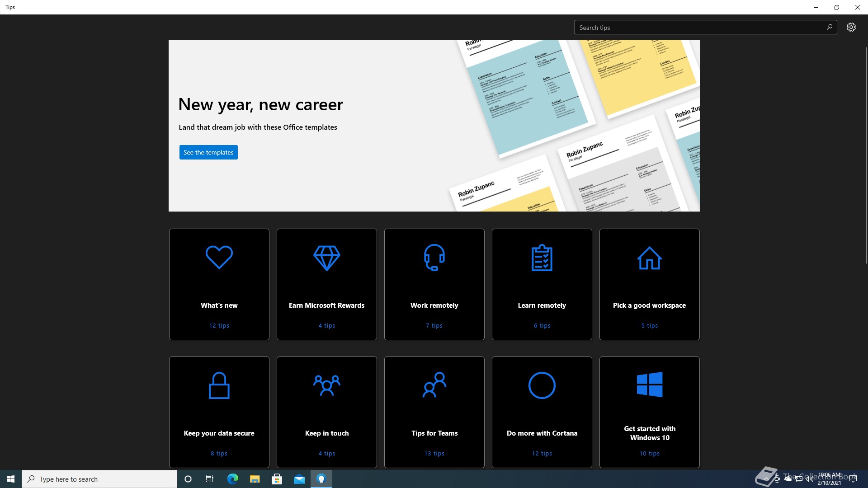The height and width of the screenshot is (488, 868).
Task: Open Microsoft Store from the taskbar
Action: 277,479
